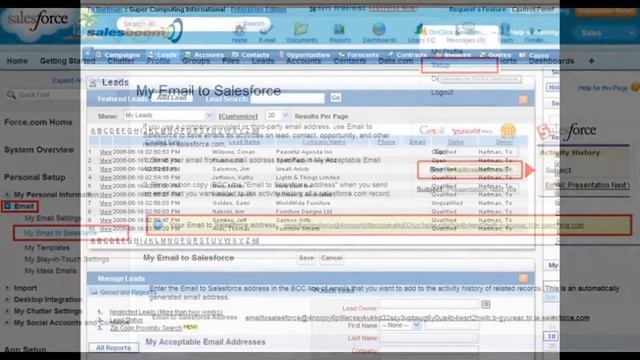
Task: Switch to the Groups tab
Action: click(196, 61)
